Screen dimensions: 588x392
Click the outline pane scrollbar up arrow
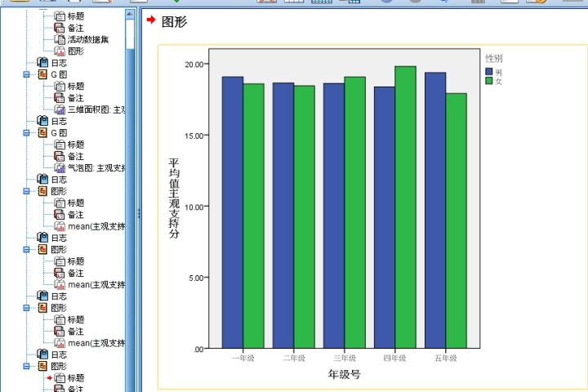click(130, 14)
